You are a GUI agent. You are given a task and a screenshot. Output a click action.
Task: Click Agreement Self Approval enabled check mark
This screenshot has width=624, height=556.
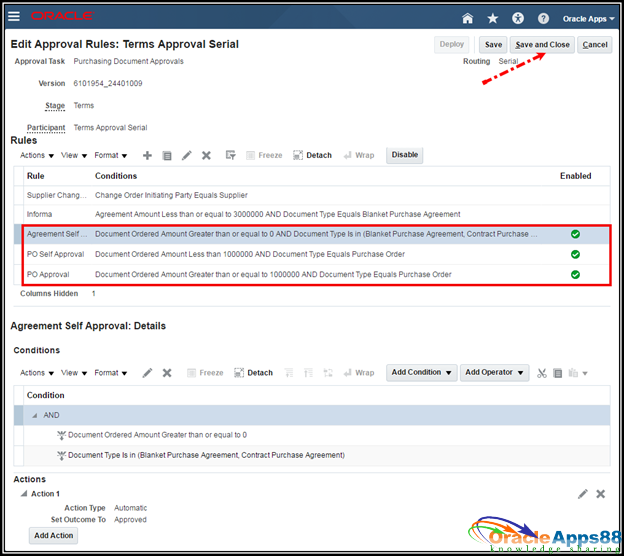tap(575, 234)
